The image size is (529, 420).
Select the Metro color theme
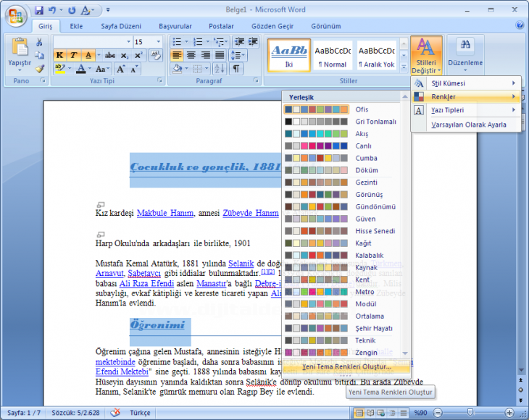(x=365, y=292)
